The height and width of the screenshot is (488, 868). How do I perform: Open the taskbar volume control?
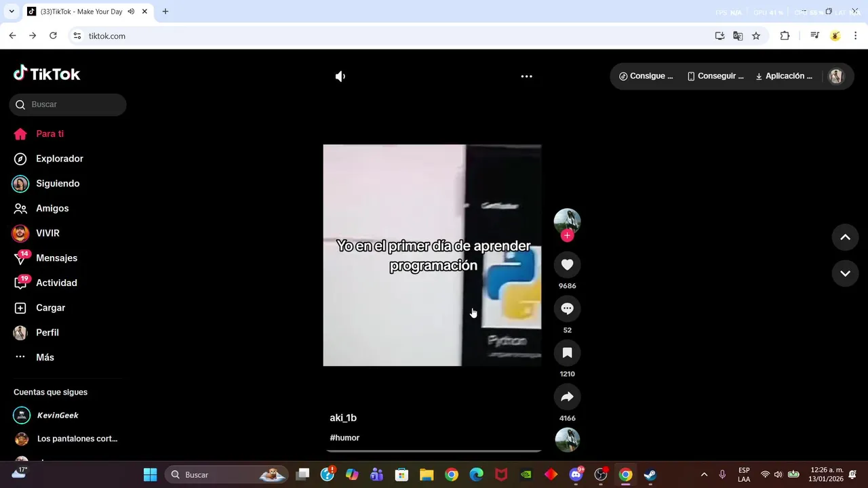778,474
